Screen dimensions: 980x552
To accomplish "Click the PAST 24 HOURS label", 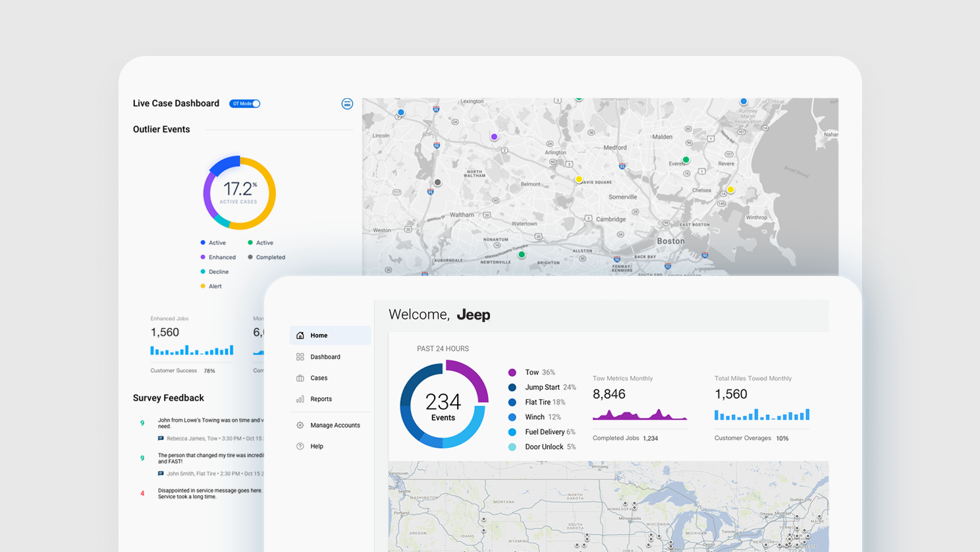I will click(443, 348).
